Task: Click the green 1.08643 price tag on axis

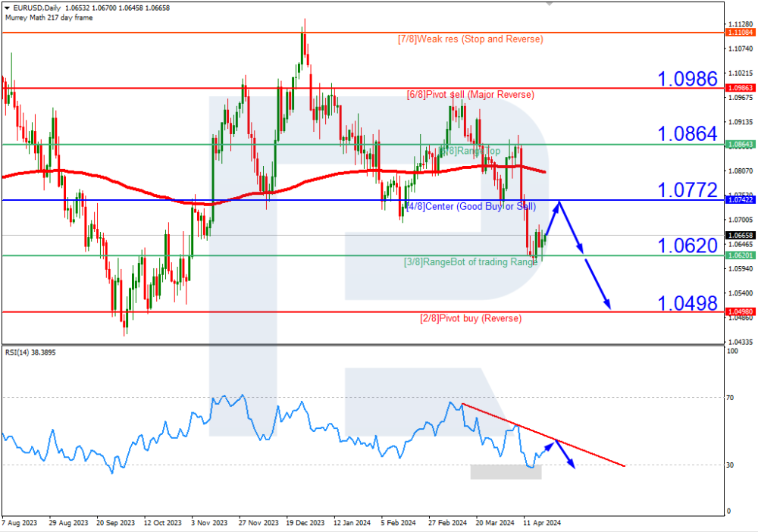Action: (740, 145)
